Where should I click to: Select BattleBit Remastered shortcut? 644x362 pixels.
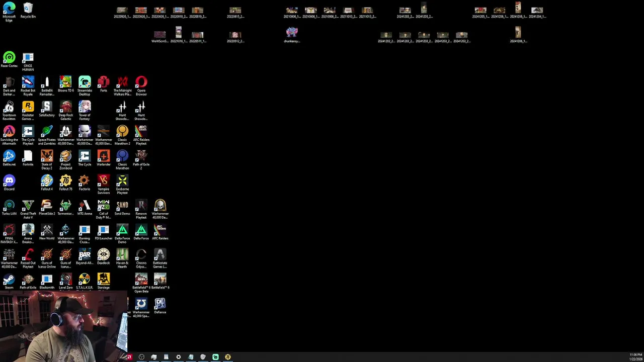[x=47, y=86]
